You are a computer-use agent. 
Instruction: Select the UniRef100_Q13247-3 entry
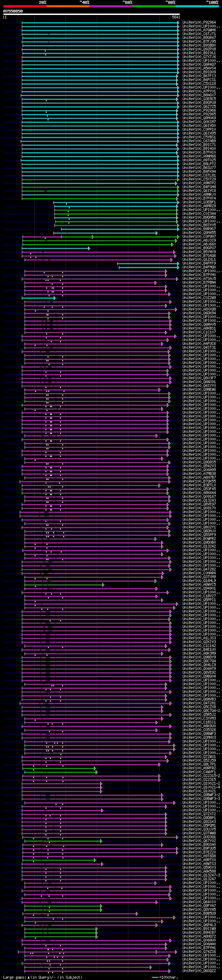201,875
